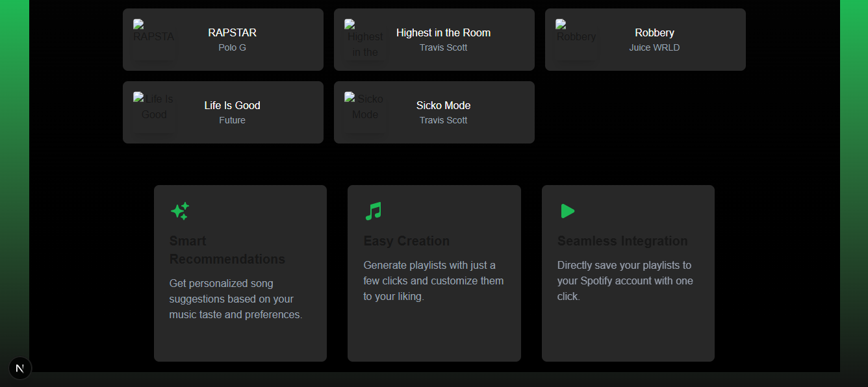Screen dimensions: 868x387
Task: Click artist name Polo G
Action: (232, 47)
